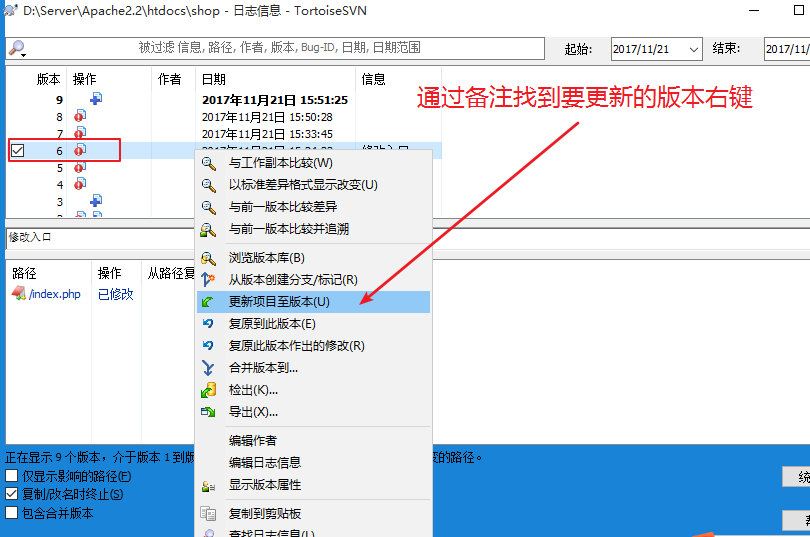Click the modified action icon for revision 4
Viewport: 810px width, 537px height.
click(x=79, y=185)
